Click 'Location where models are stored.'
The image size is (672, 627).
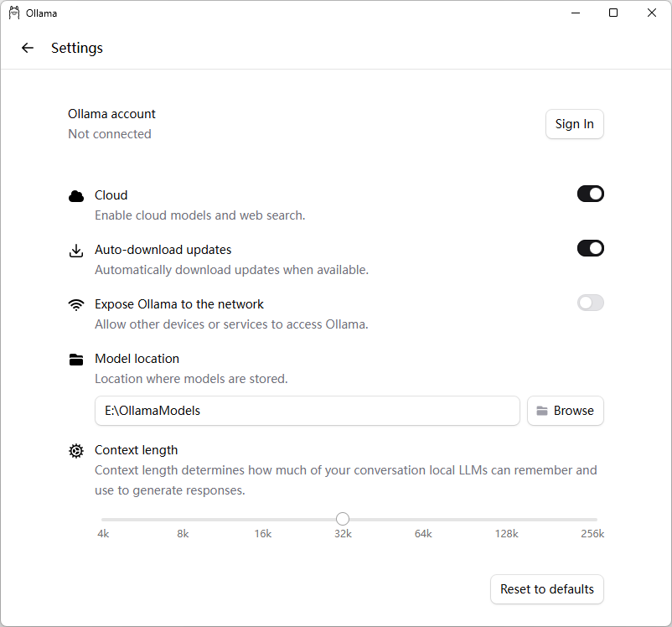[191, 379]
